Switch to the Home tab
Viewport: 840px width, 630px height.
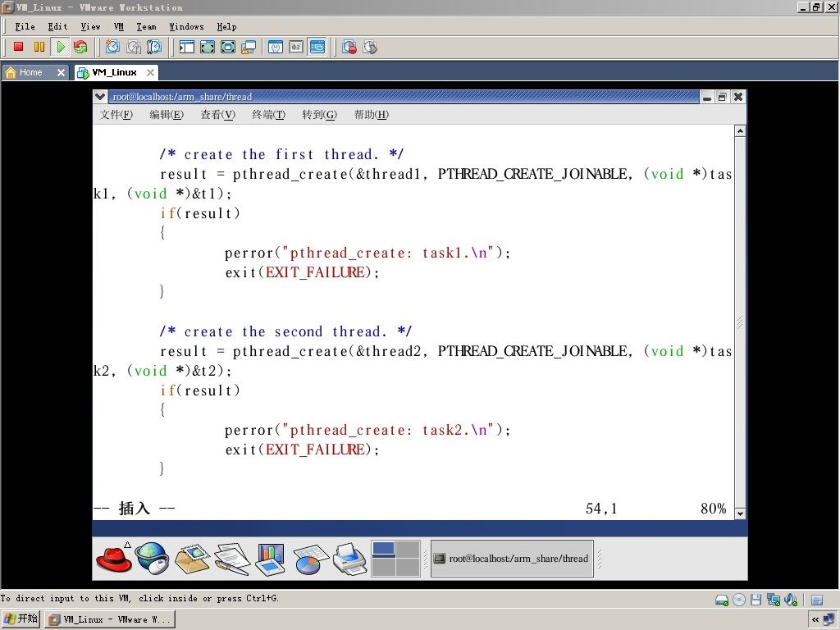click(30, 72)
